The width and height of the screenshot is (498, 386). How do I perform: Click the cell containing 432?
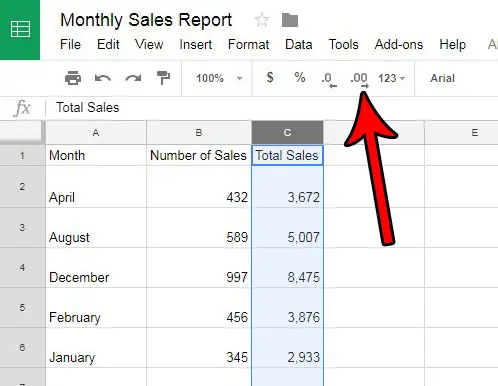pos(199,187)
